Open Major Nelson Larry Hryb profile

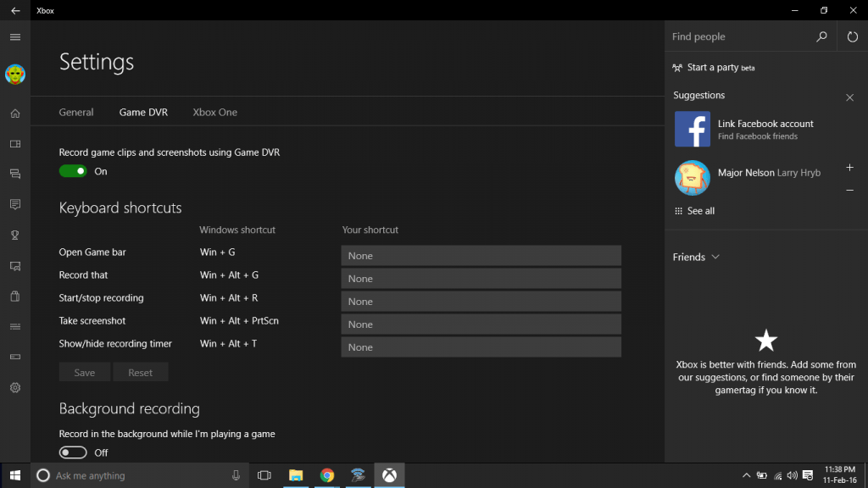(x=769, y=173)
